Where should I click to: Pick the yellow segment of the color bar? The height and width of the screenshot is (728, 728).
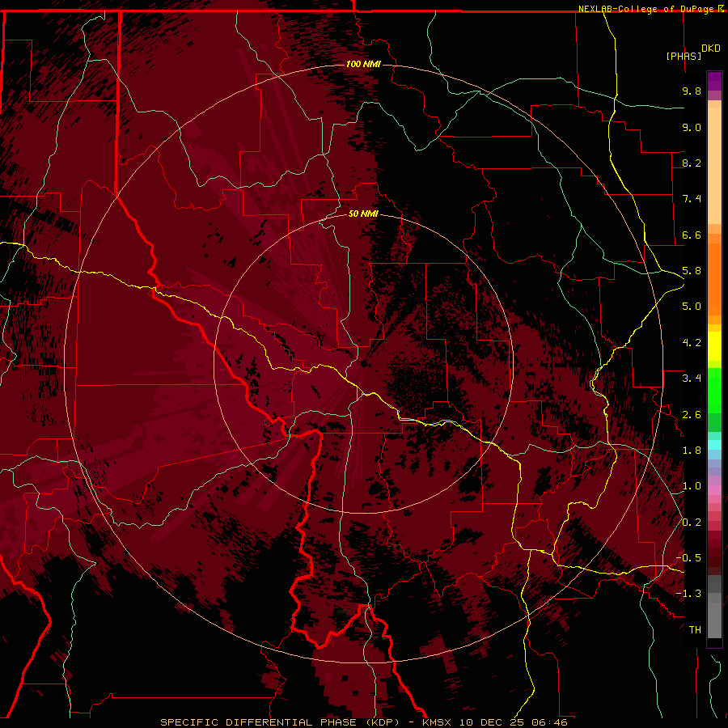pos(714,346)
